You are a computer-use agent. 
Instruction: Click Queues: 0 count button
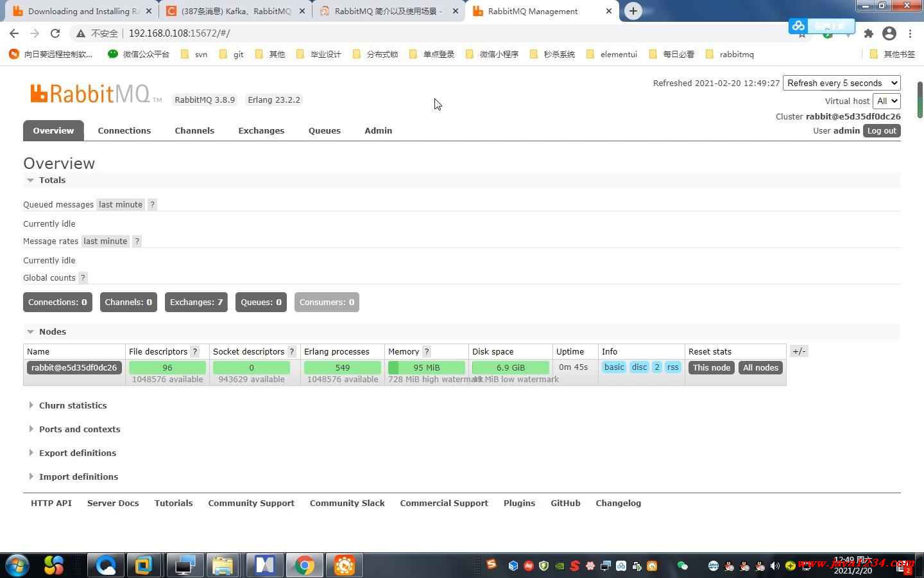tap(261, 302)
